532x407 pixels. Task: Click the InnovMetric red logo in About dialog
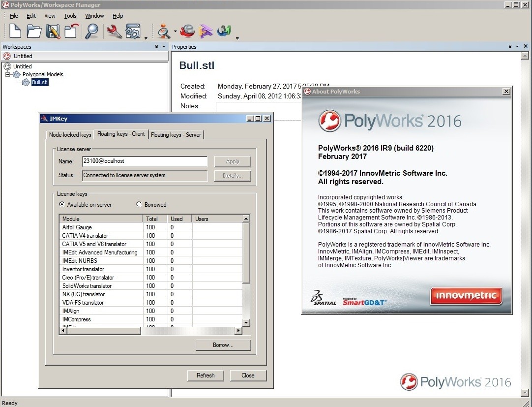[x=466, y=296]
